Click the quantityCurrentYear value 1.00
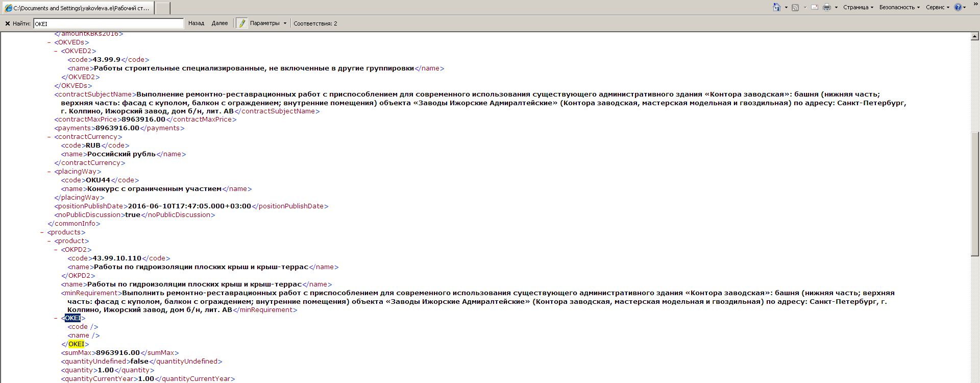The image size is (980, 383). tap(146, 379)
